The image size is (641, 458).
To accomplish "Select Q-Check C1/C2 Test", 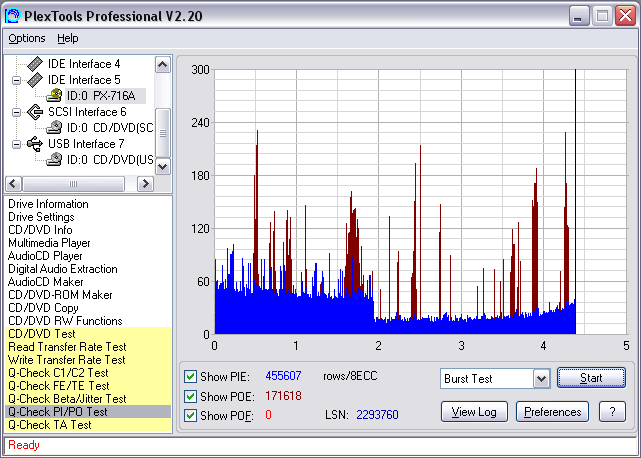I will pos(88,373).
